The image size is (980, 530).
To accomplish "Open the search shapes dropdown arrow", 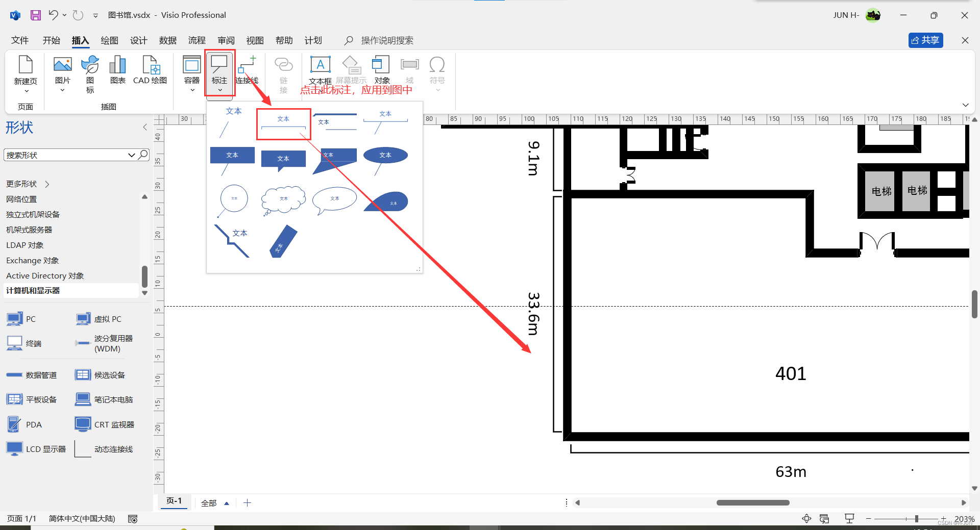I will (x=131, y=155).
